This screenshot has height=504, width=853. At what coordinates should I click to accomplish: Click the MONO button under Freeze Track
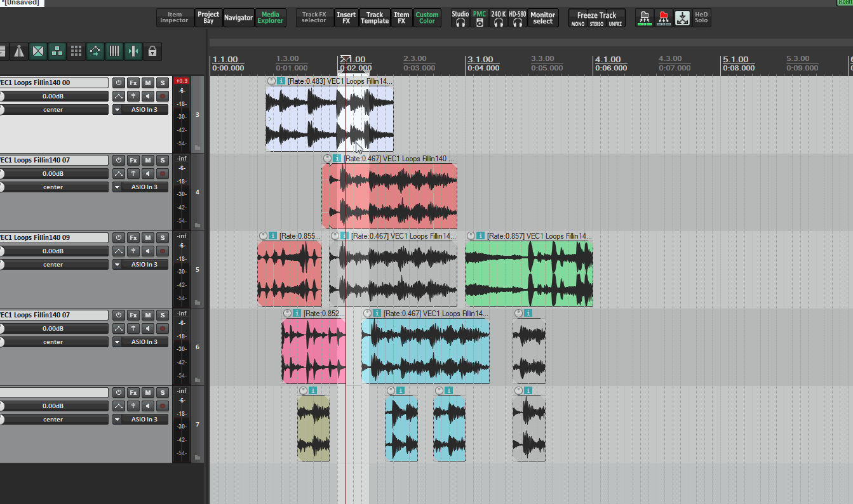click(x=578, y=24)
